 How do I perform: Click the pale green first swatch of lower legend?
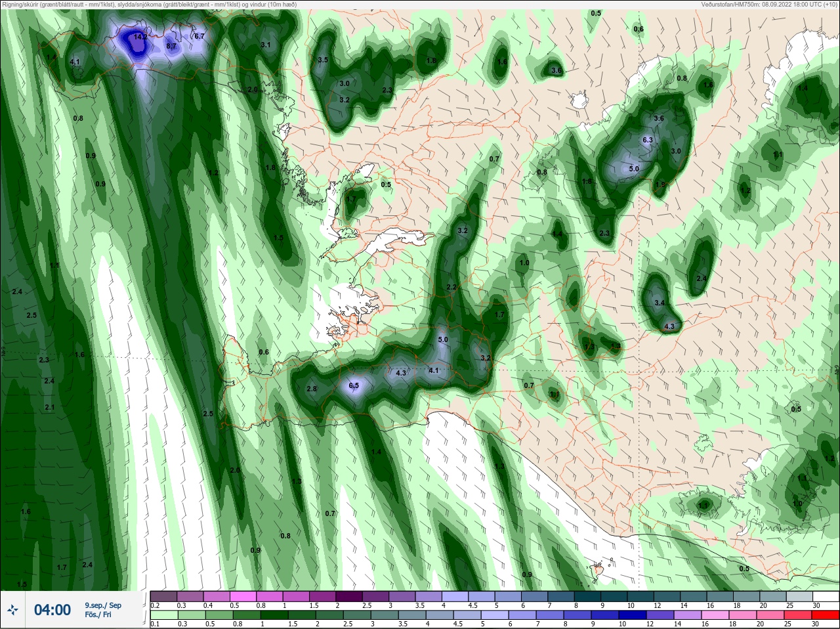tap(163, 615)
